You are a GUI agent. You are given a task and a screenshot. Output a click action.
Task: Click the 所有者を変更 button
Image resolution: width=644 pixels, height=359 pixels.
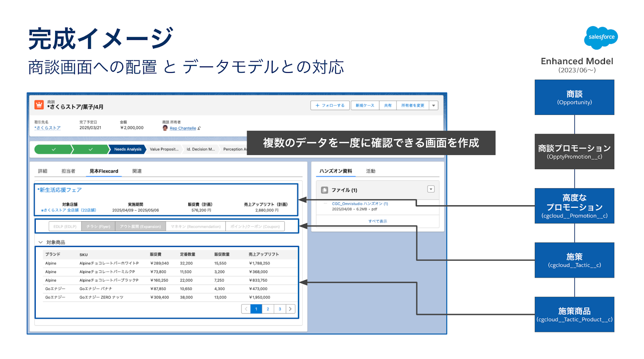click(x=413, y=106)
